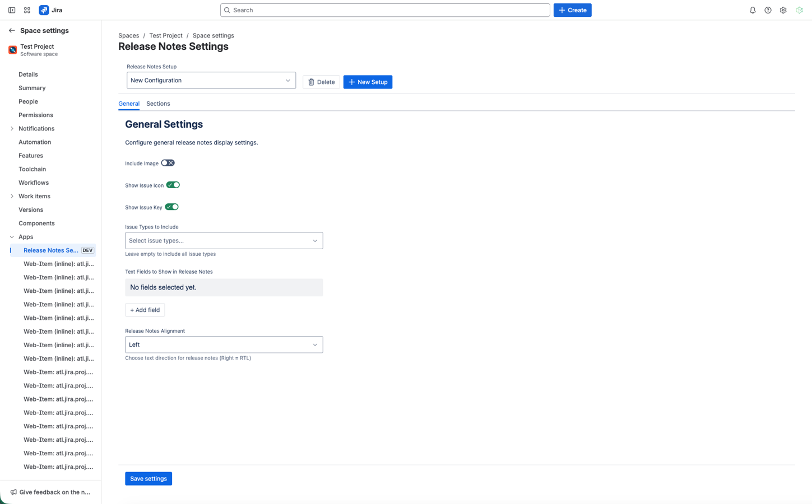Viewport: 812px width, 504px height.
Task: Turn off Show Issue Key
Action: 172,207
